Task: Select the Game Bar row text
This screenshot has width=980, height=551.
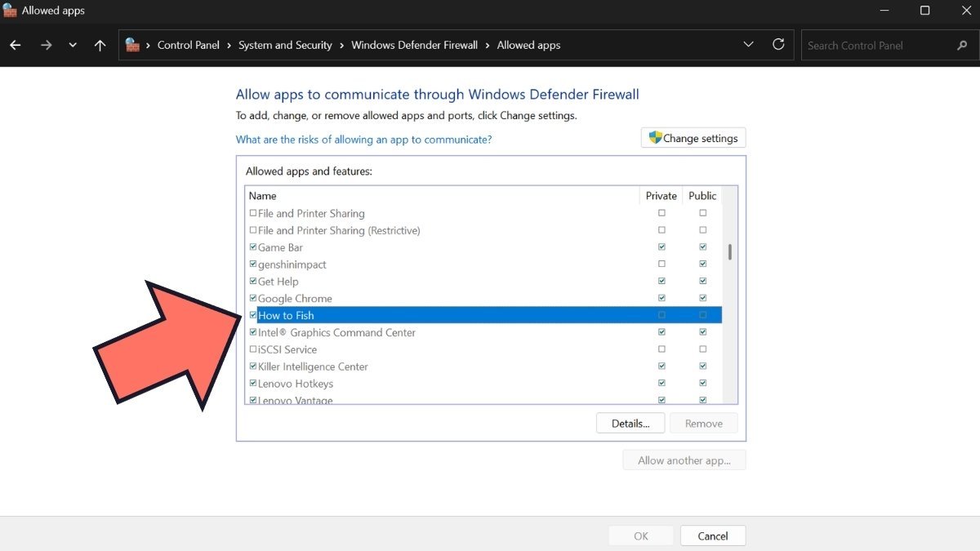Action: click(280, 247)
